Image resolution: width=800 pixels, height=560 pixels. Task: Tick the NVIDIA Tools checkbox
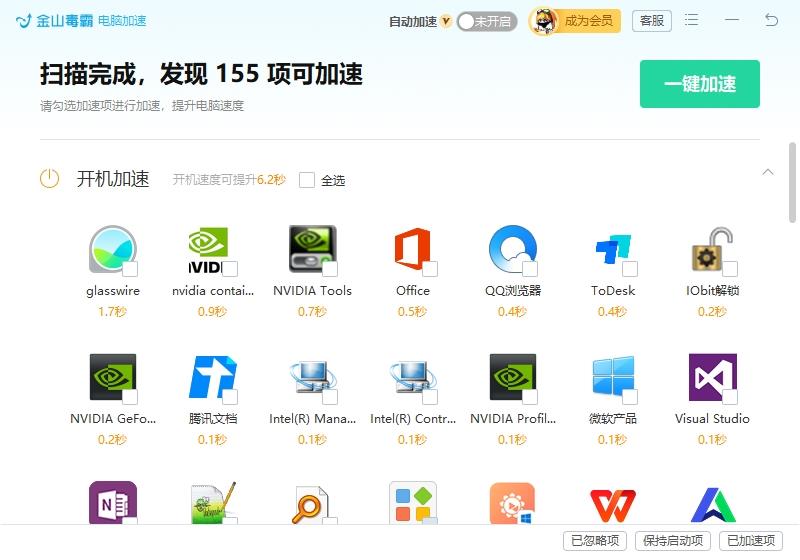point(330,269)
